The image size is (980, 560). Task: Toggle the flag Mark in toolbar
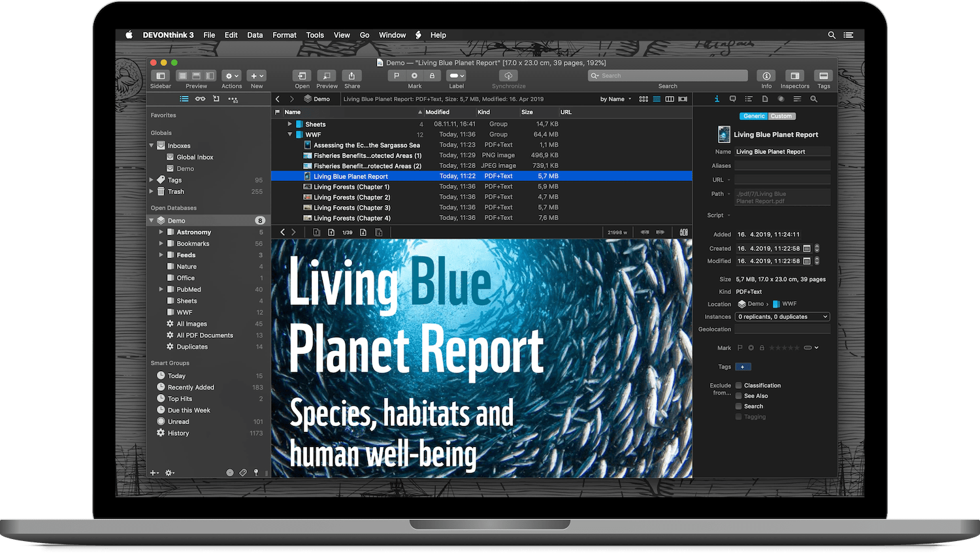tap(397, 76)
